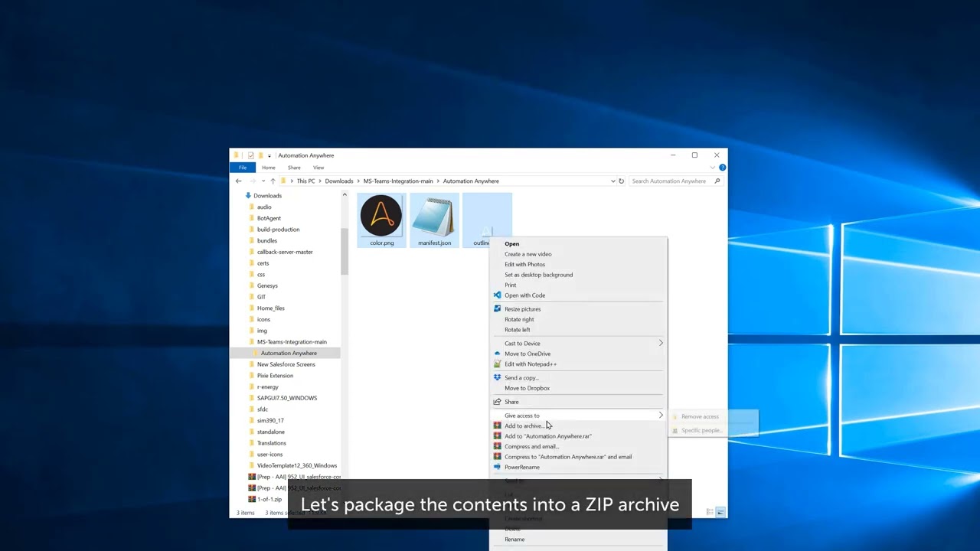Screen dimensions: 980x551
Task: Select Automation Anywhere in navigation tree
Action: pos(289,353)
